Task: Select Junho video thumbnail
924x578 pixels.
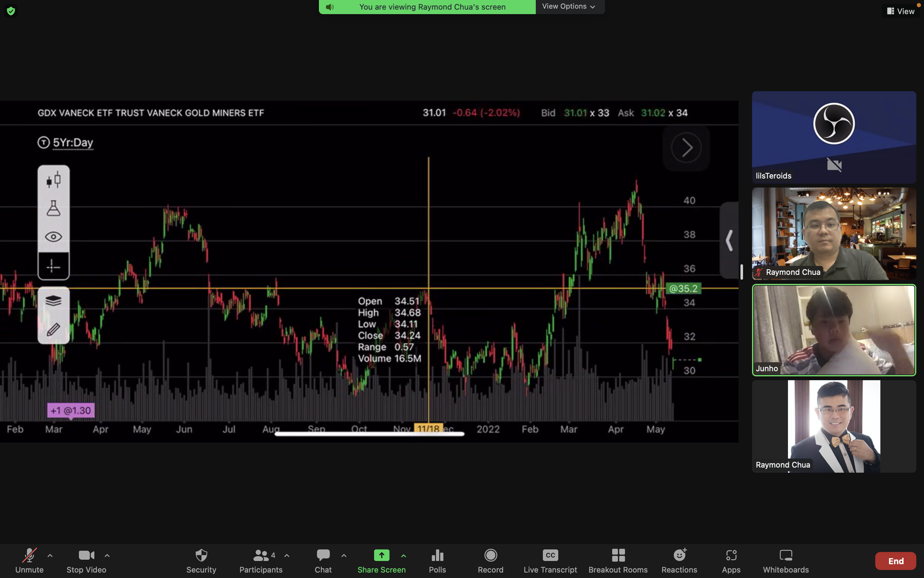Action: [x=834, y=330]
